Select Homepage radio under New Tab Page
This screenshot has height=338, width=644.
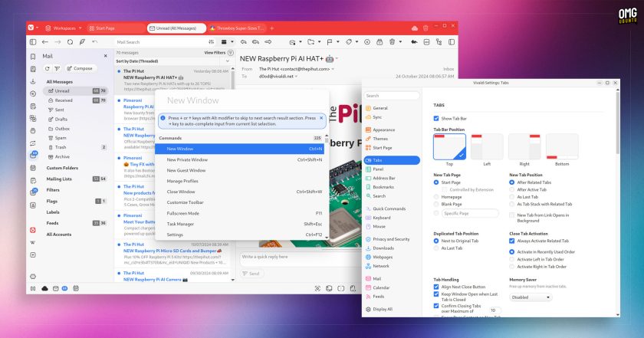[x=436, y=197]
